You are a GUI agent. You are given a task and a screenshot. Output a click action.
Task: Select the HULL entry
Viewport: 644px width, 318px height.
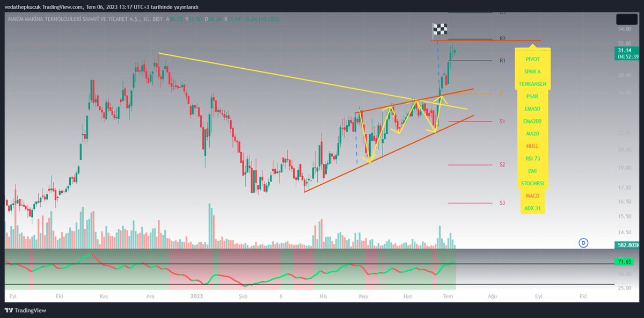tap(532, 146)
